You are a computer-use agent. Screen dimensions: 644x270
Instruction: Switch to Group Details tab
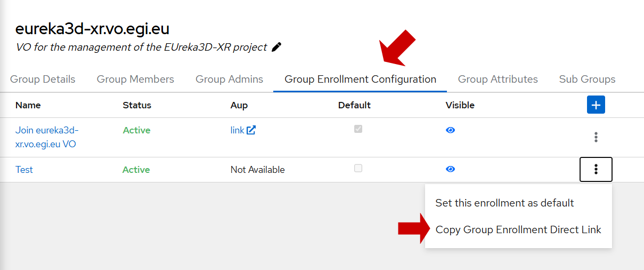(x=43, y=79)
